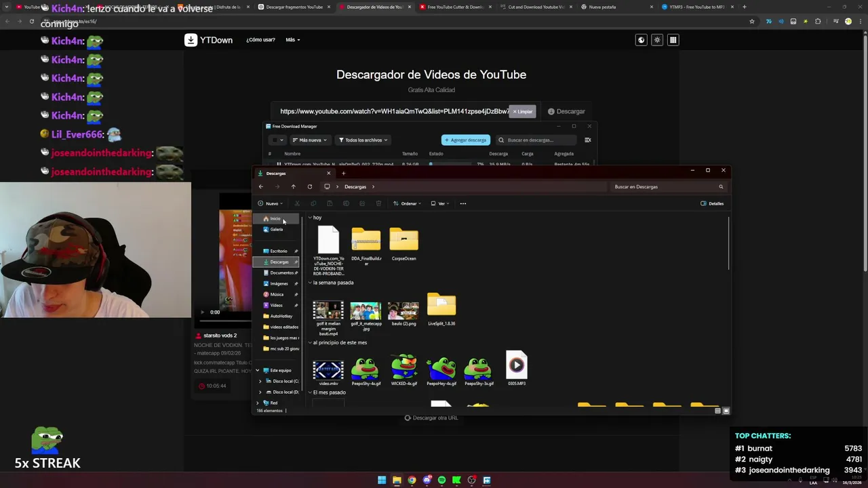Tick the select-all checkbox in Free Download Manager
The height and width of the screenshot is (488, 868).
click(x=273, y=140)
